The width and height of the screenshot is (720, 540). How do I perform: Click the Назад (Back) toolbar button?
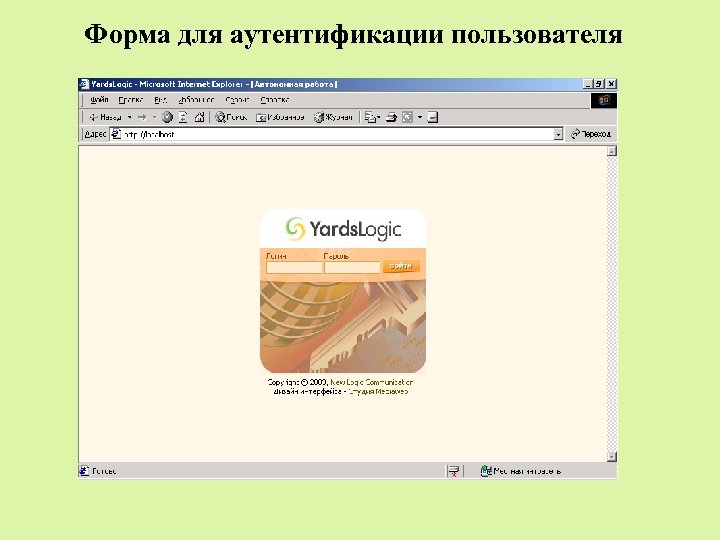click(106, 118)
